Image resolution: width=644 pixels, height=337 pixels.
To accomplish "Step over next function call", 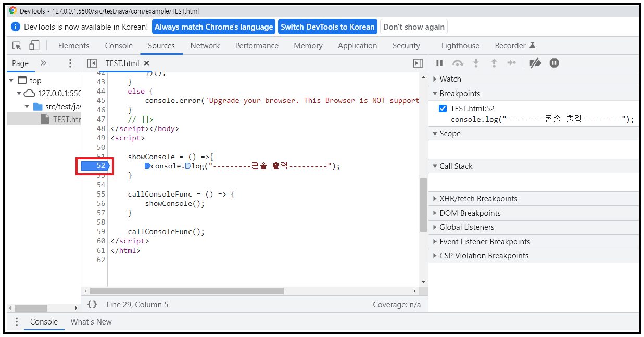I will (x=458, y=63).
